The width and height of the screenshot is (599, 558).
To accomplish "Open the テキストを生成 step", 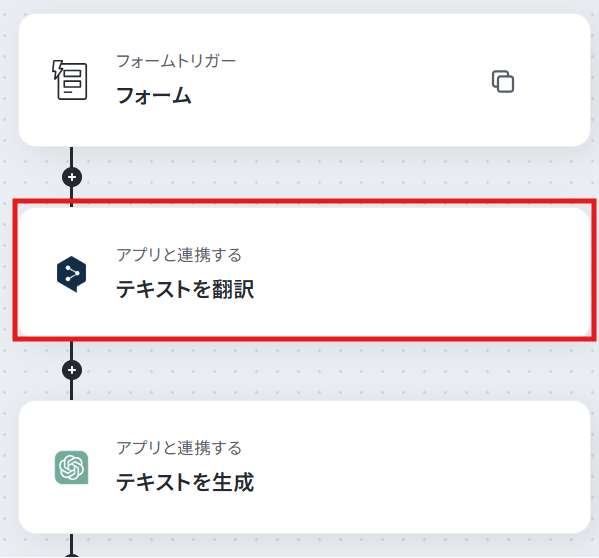I will [185, 482].
